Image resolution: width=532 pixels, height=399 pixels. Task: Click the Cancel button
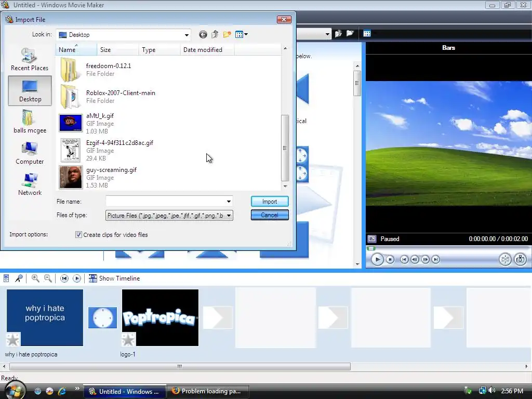(x=270, y=215)
